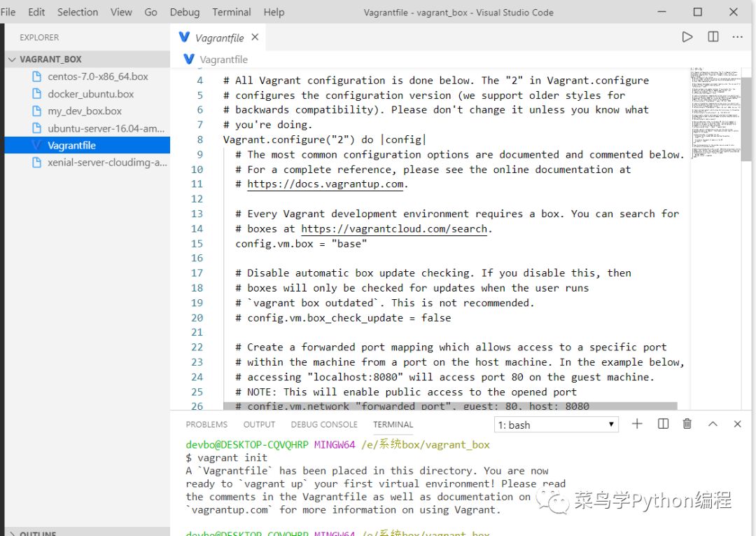Run the Vagrantfile with play icon
Screen dimensions: 756x536
[687, 37]
